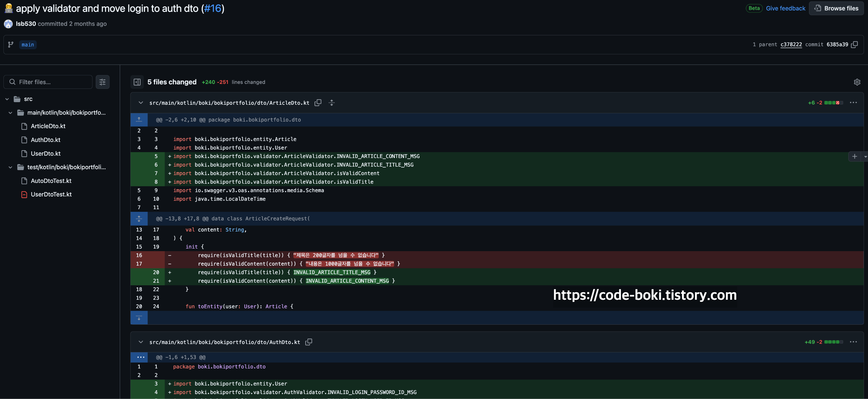Open the diff view settings gear
The image size is (868, 399).
[x=857, y=82]
